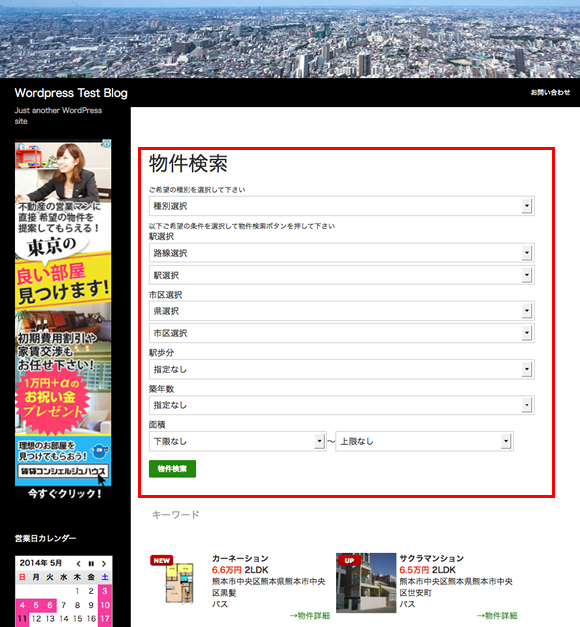This screenshot has width=580, height=627.
Task: Click the calendar pause icon
Action: [91, 563]
